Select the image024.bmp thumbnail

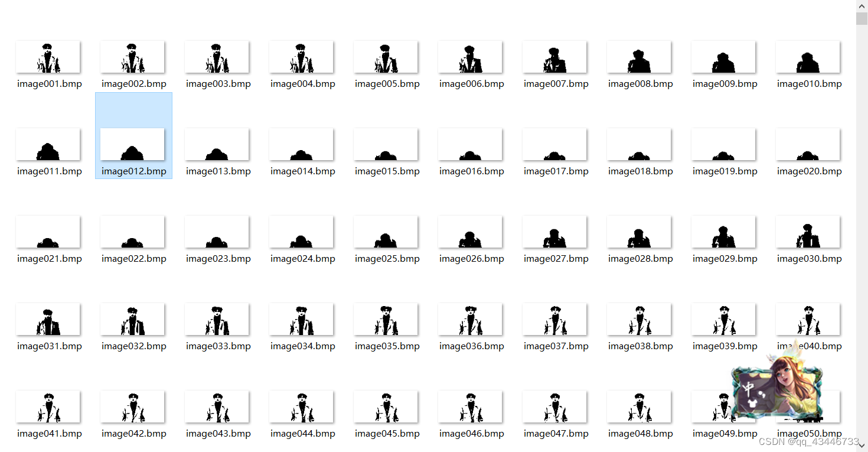click(301, 232)
